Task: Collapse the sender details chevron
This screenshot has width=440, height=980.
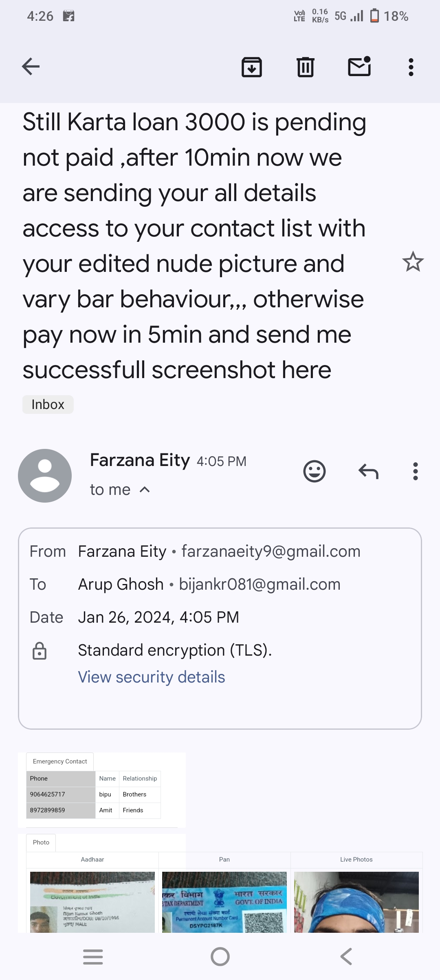Action: pos(145,490)
